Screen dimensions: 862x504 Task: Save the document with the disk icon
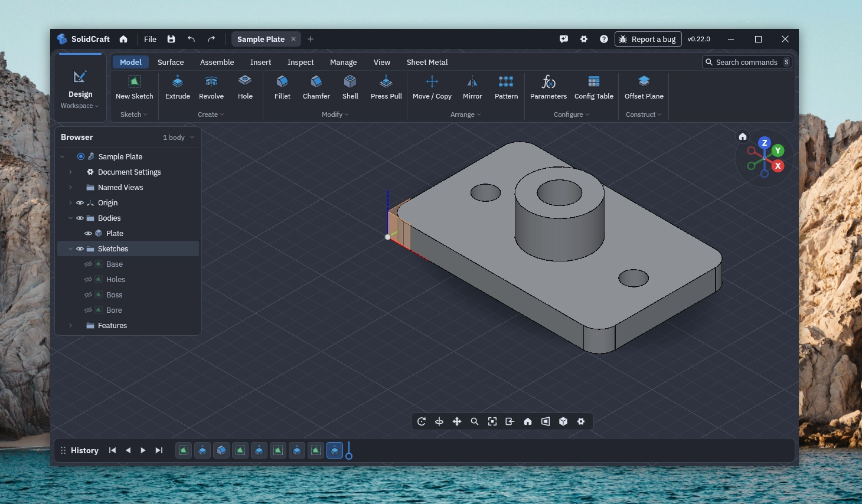171,39
